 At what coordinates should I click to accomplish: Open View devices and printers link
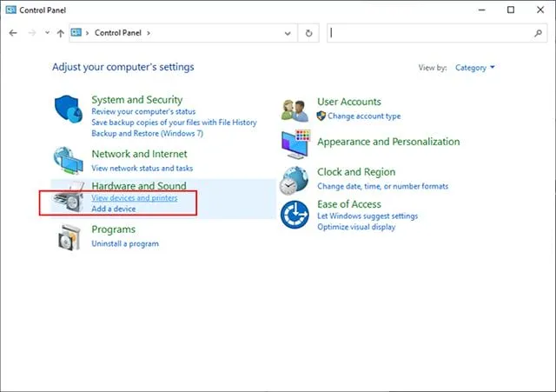coord(135,198)
